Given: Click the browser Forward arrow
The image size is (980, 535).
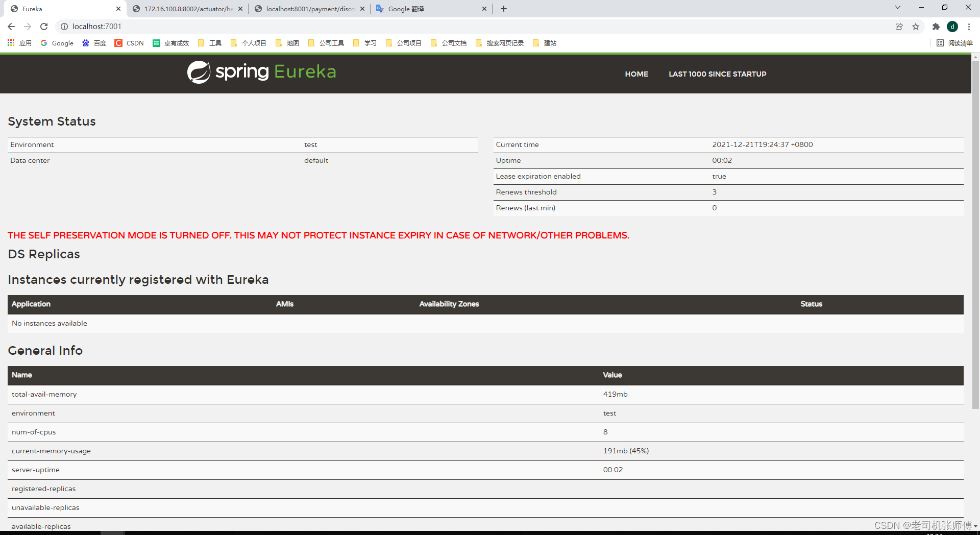Looking at the screenshot, I should click(x=28, y=27).
